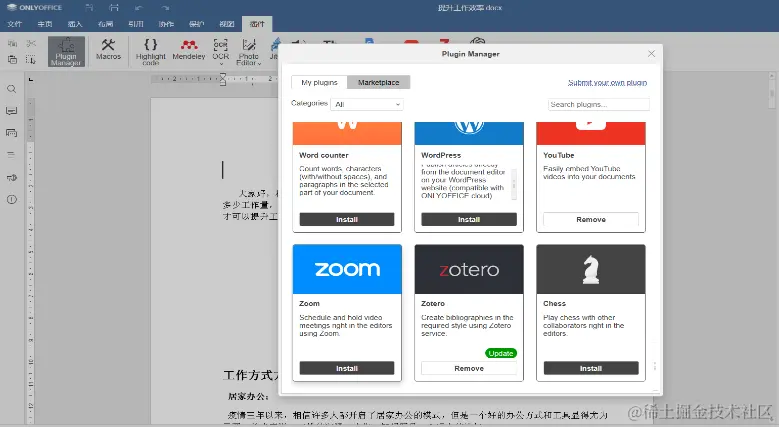Viewport: 779px width, 427px height.
Task: Switch to the 引用 (References) tab
Action: (136, 24)
